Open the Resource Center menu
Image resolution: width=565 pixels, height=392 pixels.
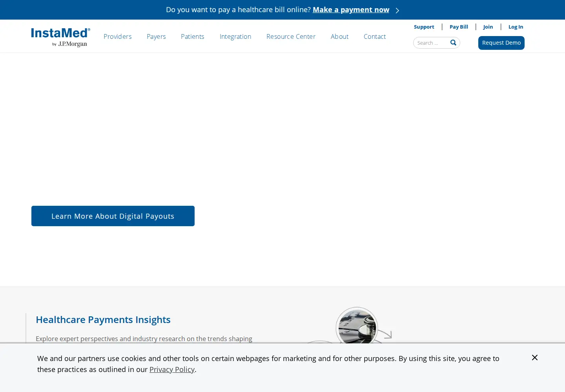291,36
